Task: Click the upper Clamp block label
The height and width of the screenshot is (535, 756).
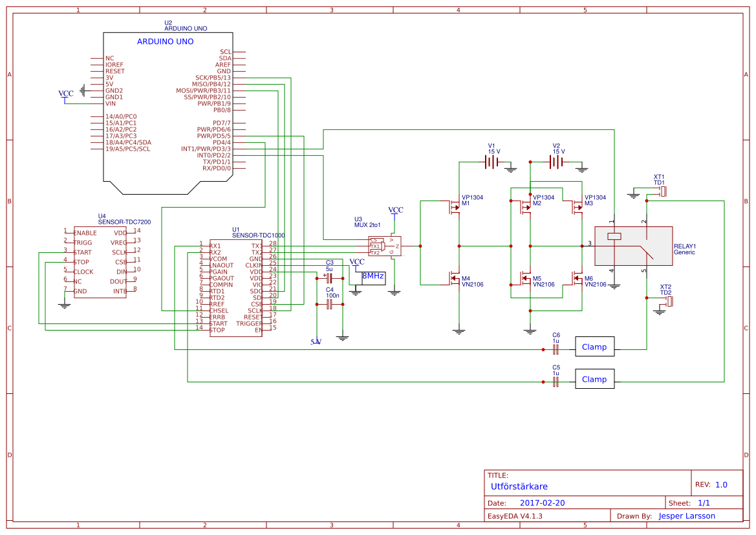Action: [594, 347]
